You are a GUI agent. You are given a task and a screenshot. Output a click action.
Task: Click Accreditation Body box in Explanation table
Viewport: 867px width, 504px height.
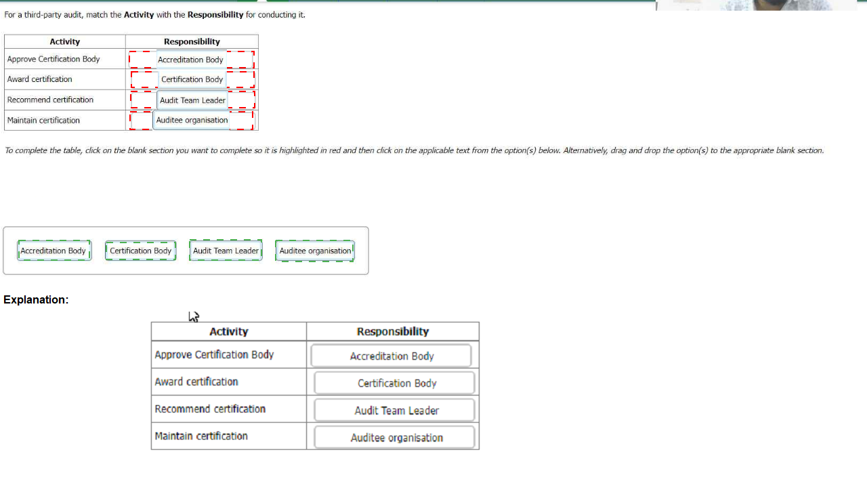(392, 356)
